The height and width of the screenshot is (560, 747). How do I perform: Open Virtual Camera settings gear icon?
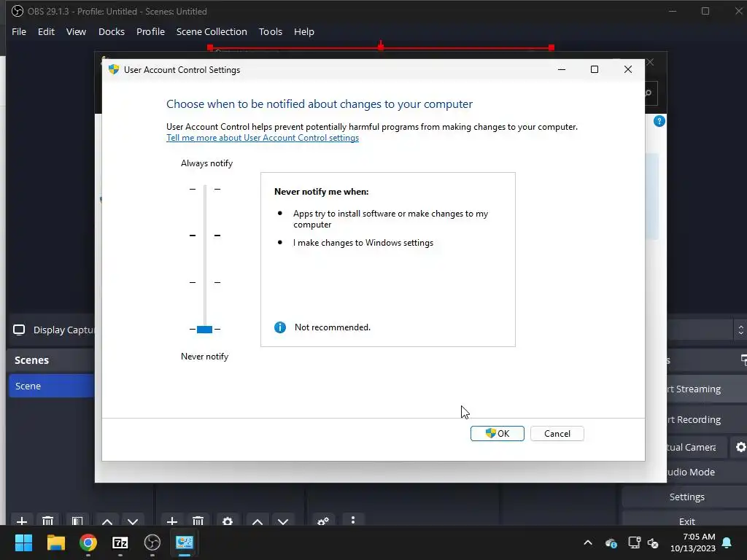pos(740,447)
